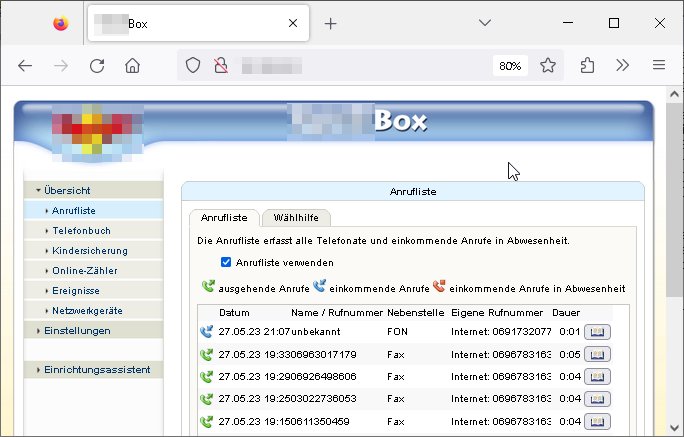684x437 pixels.
Task: Click the Name / Rufnummer column header
Action: click(x=337, y=313)
